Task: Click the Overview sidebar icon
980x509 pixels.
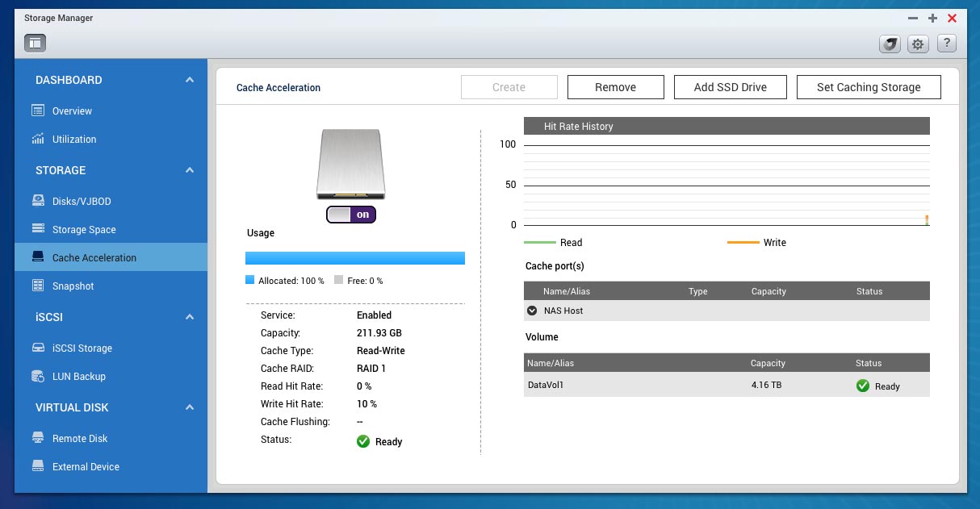Action: pos(37,111)
